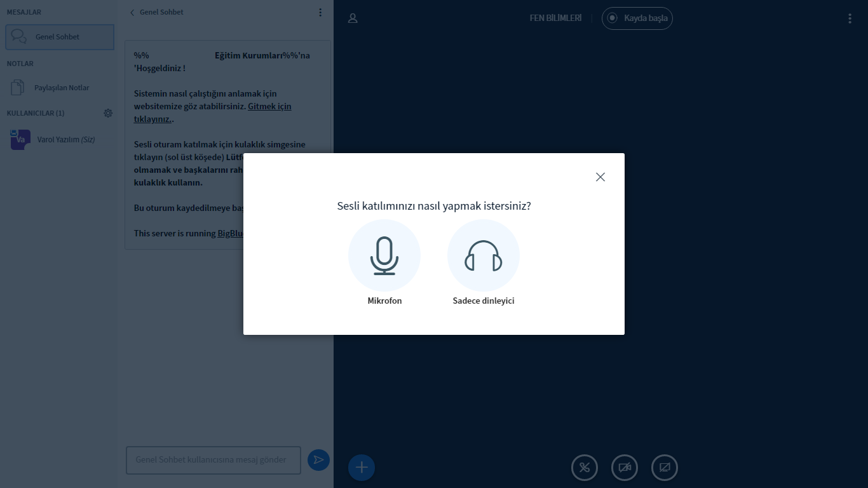
Task: Click the Sesli katılımınızı dialog heading
Action: coord(434,207)
